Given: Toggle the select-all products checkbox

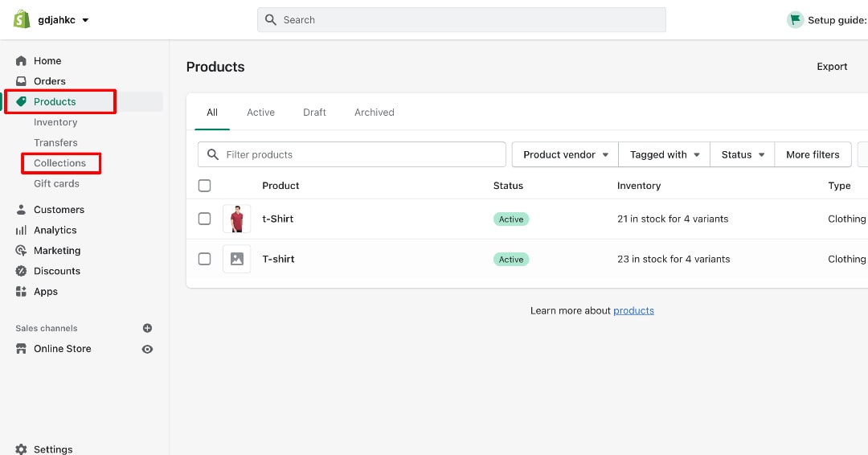Looking at the screenshot, I should click(204, 186).
